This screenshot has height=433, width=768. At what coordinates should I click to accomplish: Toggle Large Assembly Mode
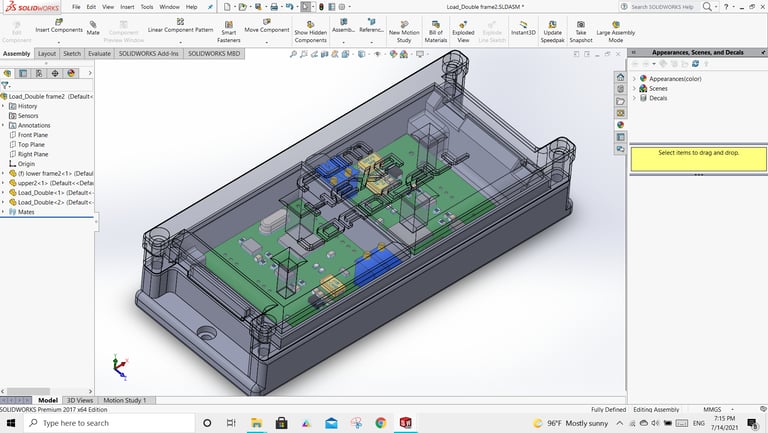pos(616,32)
